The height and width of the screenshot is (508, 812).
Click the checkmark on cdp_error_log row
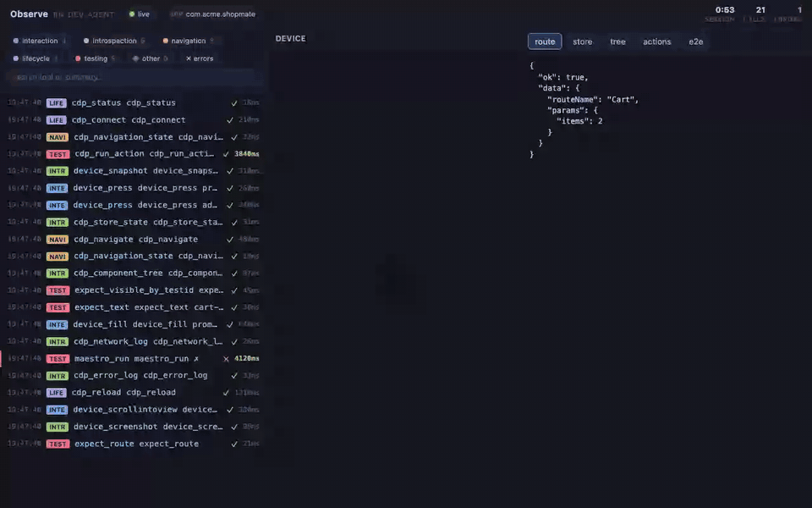(234, 375)
